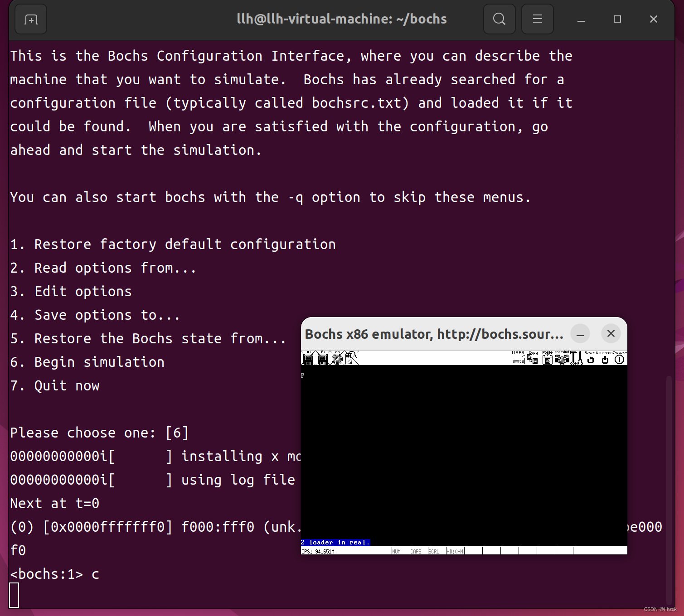Click the USER keyboard icon in Bochs
Image resolution: width=684 pixels, height=616 pixels.
[x=518, y=358]
